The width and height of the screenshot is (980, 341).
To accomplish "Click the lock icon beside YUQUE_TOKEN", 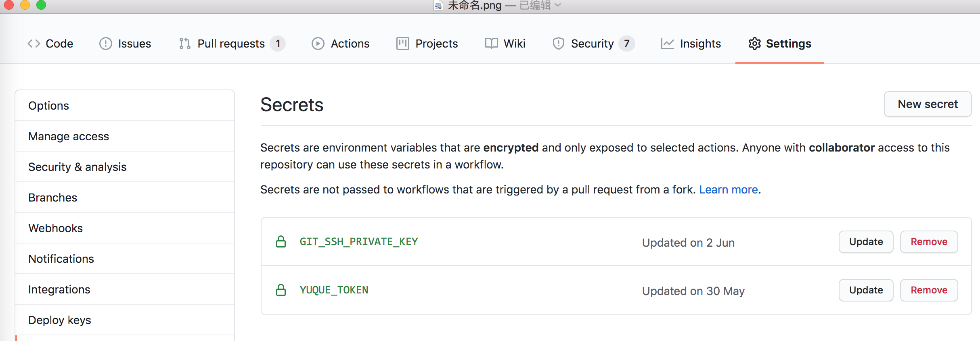I will tap(281, 290).
